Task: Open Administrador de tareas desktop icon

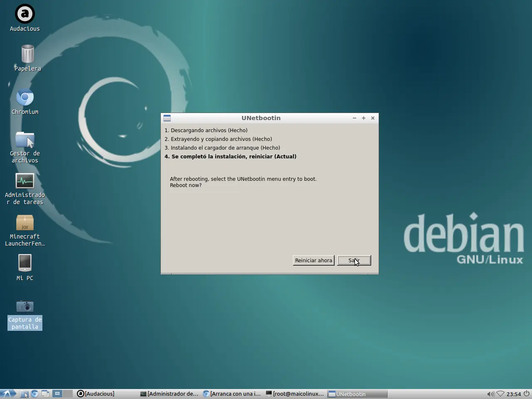Action: pyautogui.click(x=25, y=189)
